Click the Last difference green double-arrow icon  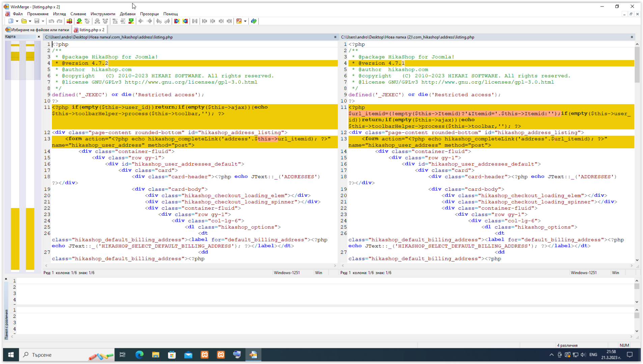[131, 21]
